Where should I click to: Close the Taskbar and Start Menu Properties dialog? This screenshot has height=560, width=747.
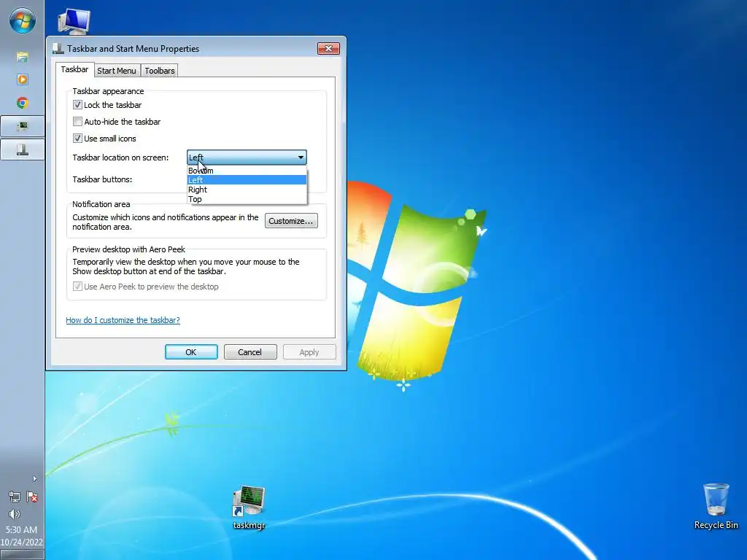click(x=328, y=48)
